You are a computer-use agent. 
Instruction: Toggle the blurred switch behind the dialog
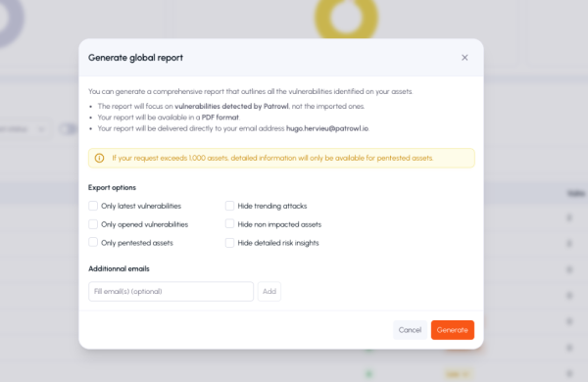pyautogui.click(x=68, y=129)
